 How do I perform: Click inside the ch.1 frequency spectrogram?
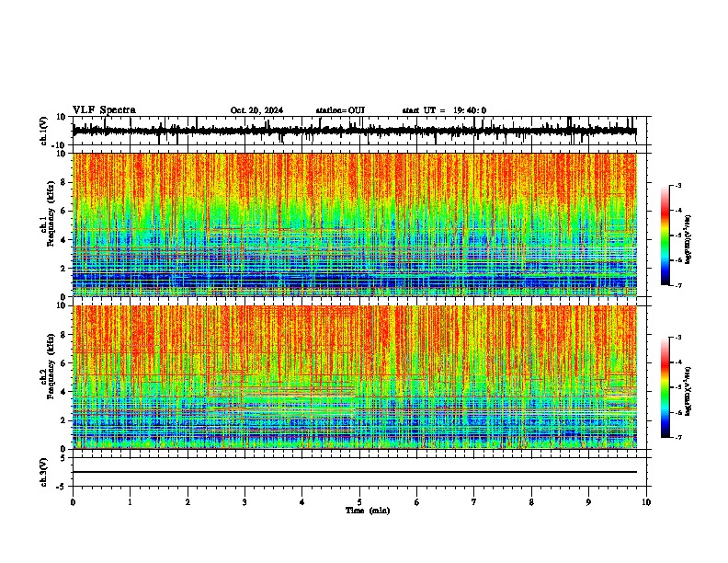click(355, 224)
